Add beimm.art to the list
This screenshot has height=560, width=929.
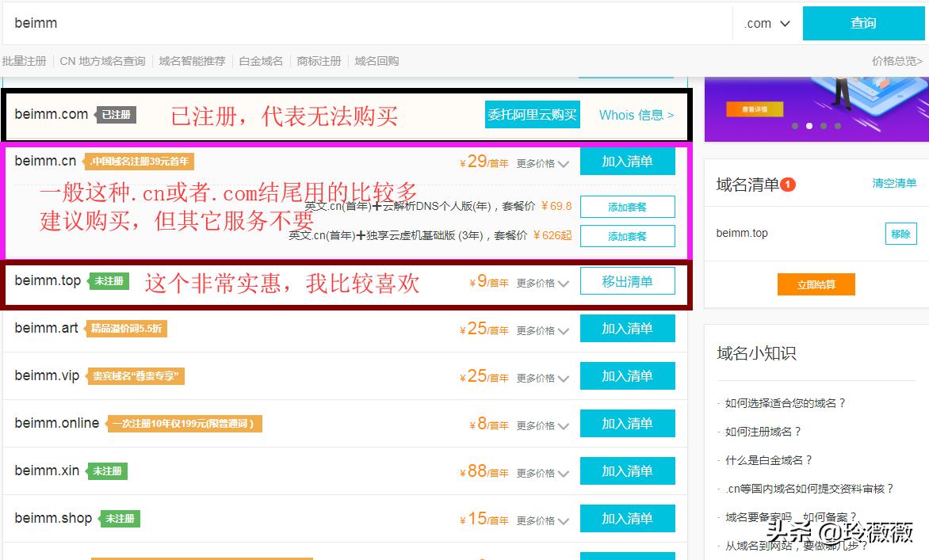tap(627, 329)
